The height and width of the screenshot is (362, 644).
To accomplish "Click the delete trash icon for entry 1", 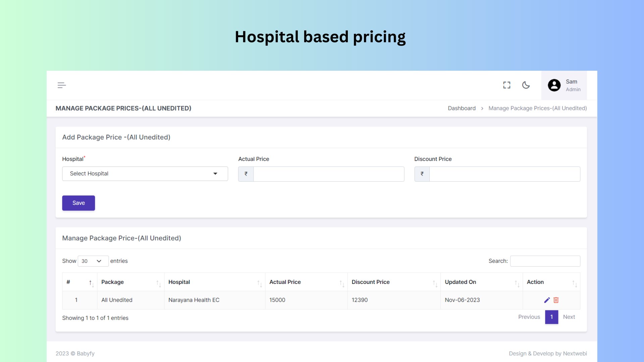I will point(556,300).
